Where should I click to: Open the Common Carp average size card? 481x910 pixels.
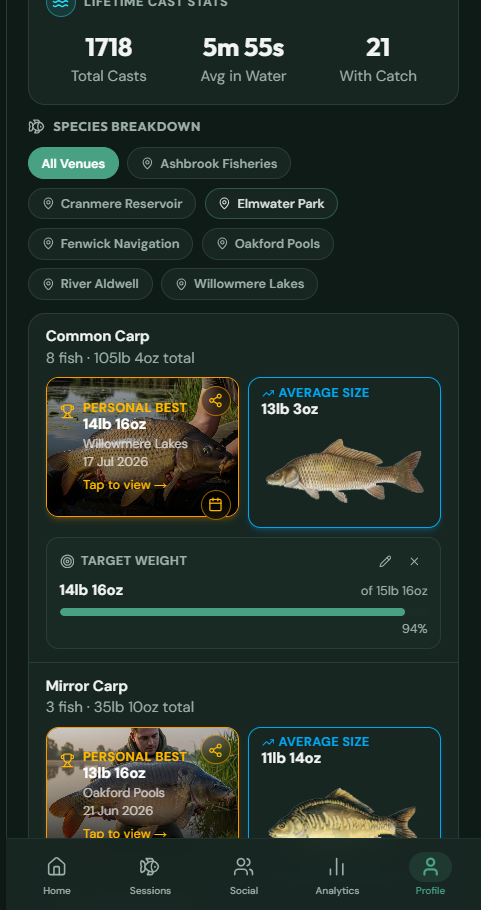pyautogui.click(x=345, y=453)
